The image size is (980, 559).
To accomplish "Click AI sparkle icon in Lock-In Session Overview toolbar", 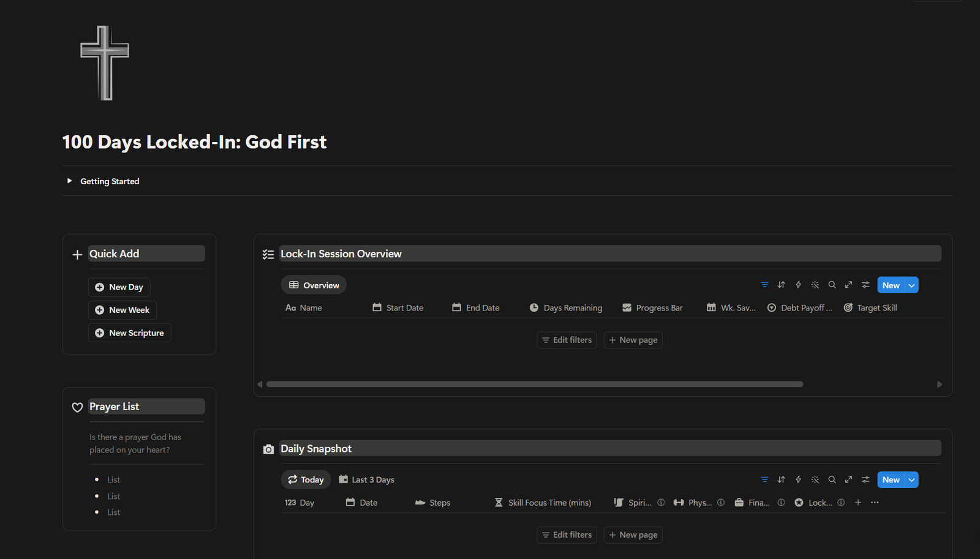I will (x=815, y=285).
